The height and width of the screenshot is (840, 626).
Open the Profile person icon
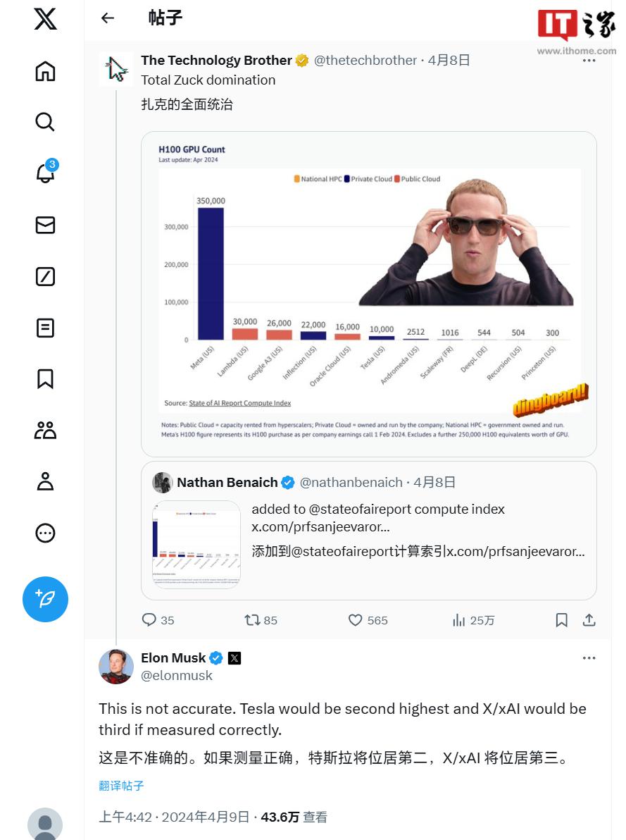45,481
